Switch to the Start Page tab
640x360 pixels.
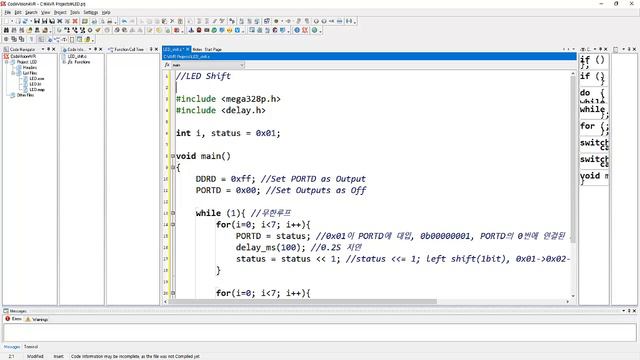[213, 49]
